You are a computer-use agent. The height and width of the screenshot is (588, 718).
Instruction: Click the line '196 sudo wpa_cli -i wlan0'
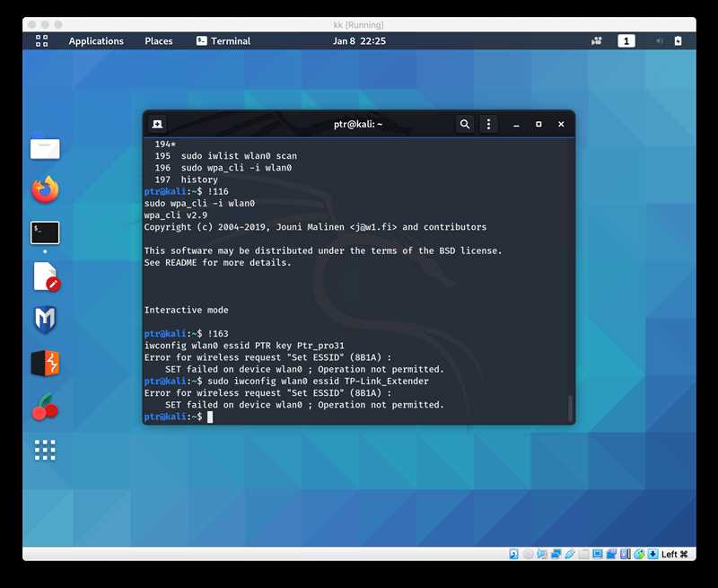pos(223,168)
